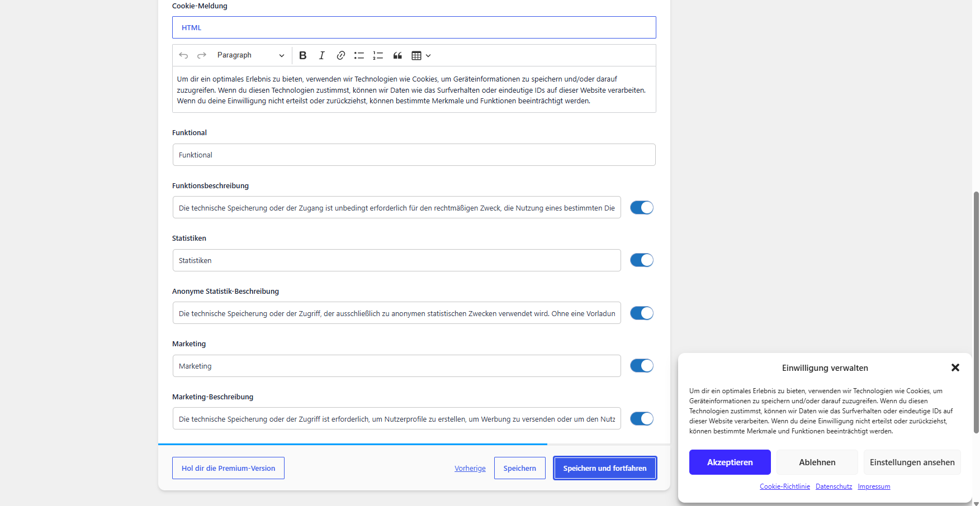Open the Cookie-Richtlinie link
Viewport: 980px width, 506px height.
pos(785,486)
